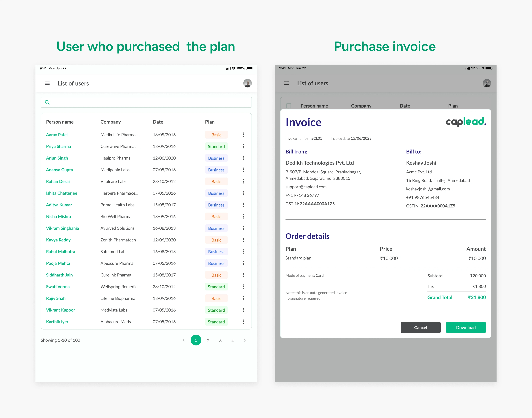Select page 1 in pagination
Screen dimensions: 532x418
(196, 340)
